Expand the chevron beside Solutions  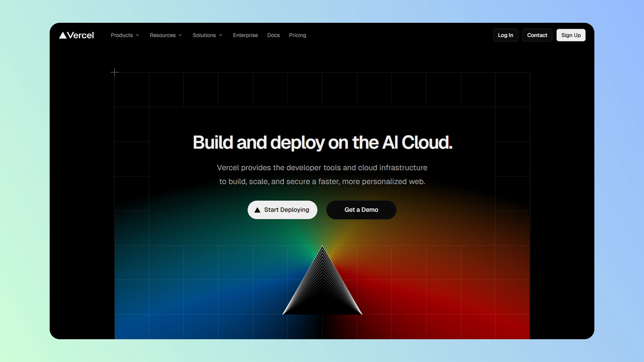tap(221, 35)
